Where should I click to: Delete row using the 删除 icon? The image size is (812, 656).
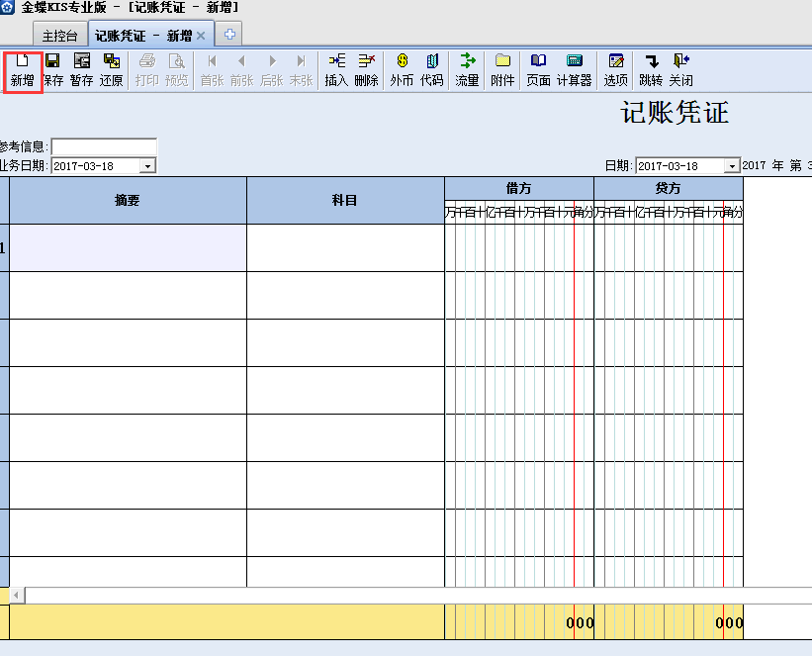366,70
